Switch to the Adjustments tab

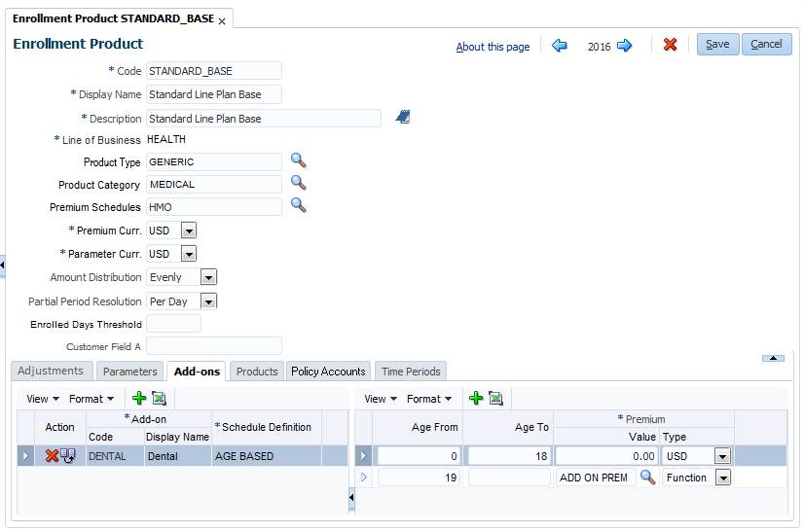[x=51, y=372]
